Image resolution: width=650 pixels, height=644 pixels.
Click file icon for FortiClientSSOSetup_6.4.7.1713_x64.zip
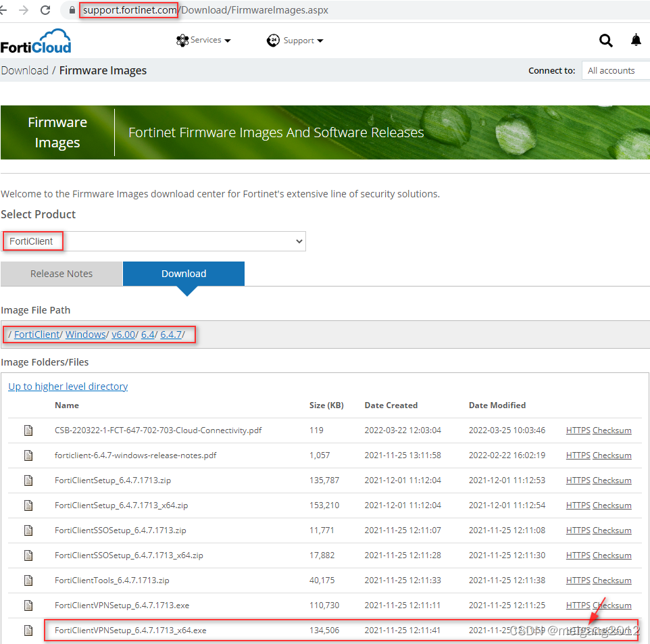[28, 555]
